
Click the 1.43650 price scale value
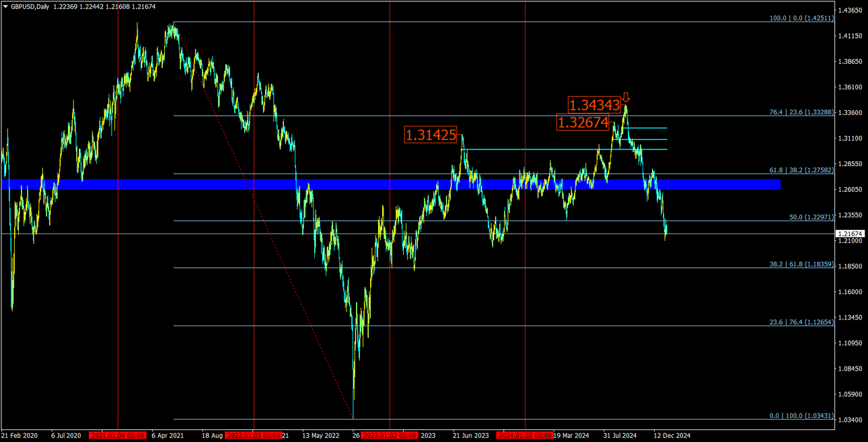[x=849, y=11]
